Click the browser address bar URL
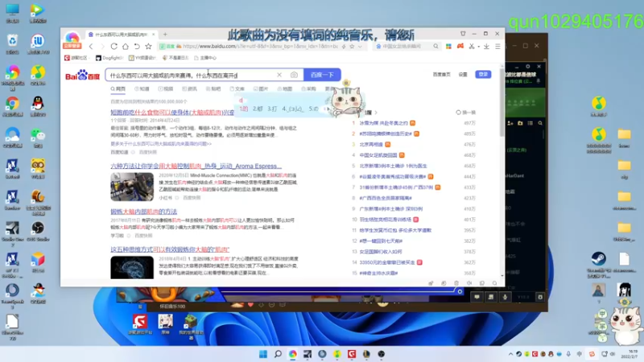This screenshot has width=644, height=362. click(260, 47)
